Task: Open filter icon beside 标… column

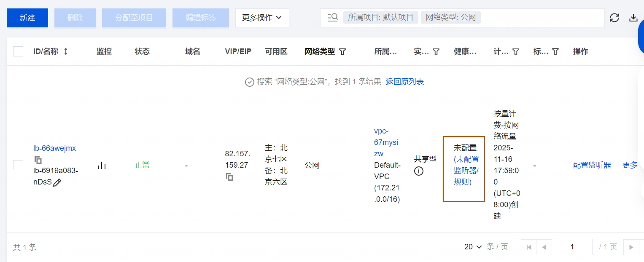Action: 556,52
